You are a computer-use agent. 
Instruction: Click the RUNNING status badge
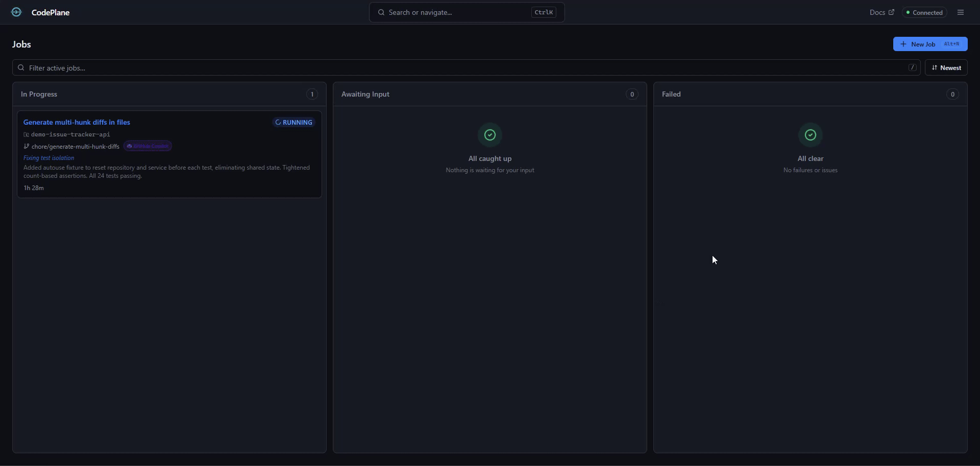pos(293,123)
